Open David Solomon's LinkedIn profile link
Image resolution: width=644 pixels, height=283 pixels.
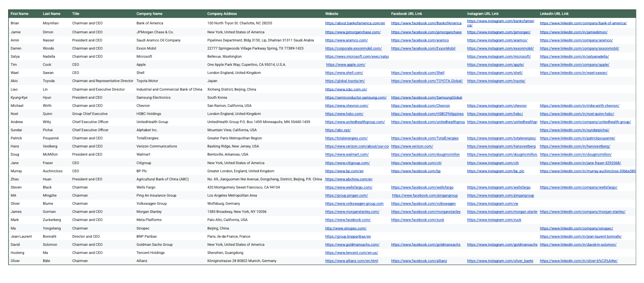tap(578, 245)
